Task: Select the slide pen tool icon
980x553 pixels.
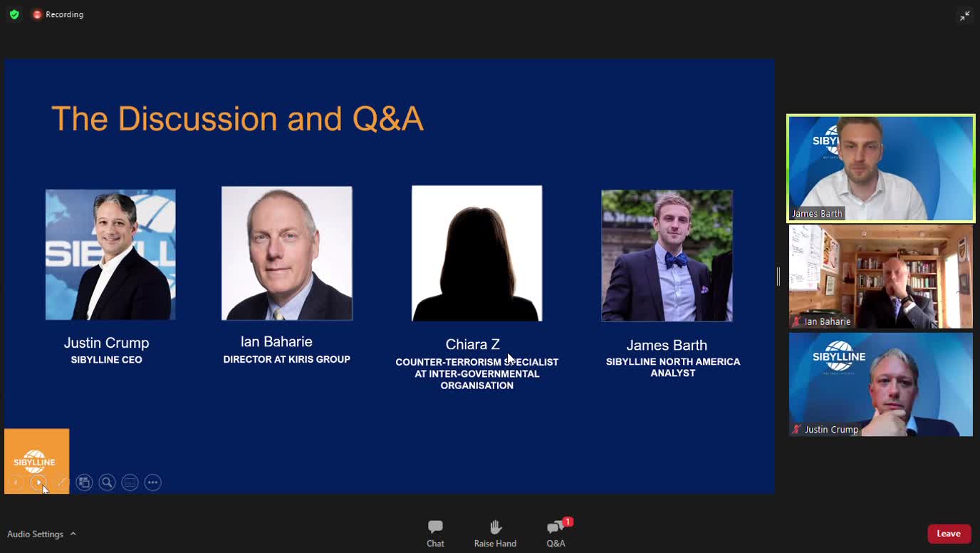Action: [61, 482]
